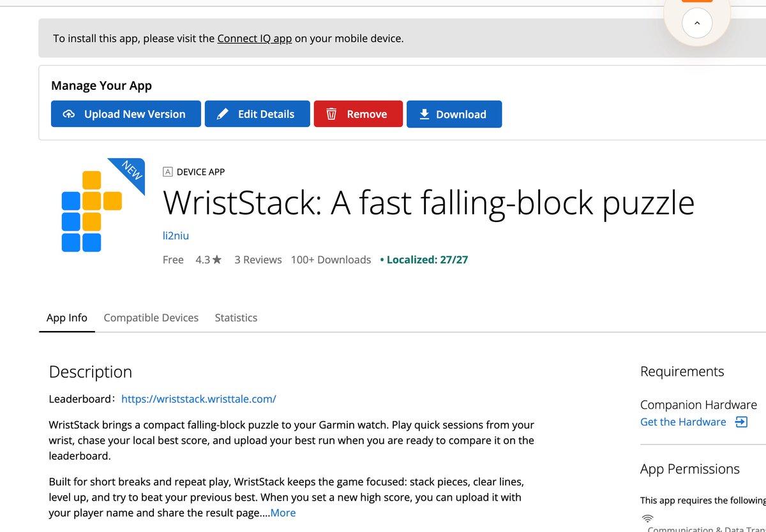This screenshot has width=766, height=532.
Task: Switch to the Statistics tab
Action: (x=236, y=318)
